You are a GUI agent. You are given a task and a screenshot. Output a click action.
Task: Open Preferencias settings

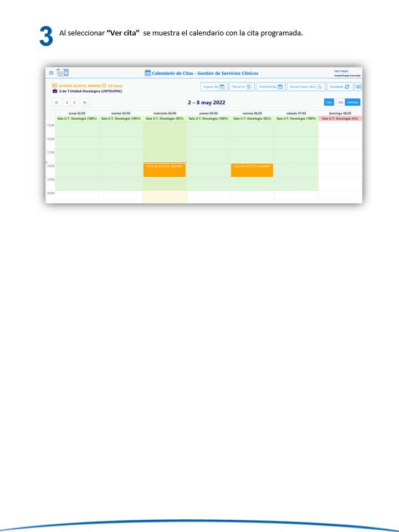pyautogui.click(x=271, y=86)
